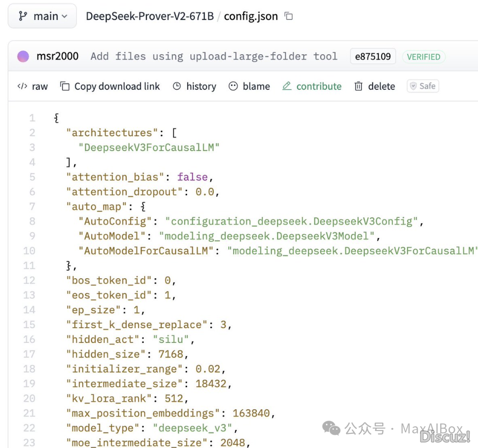
Task: Open the contribute menu
Action: (312, 86)
